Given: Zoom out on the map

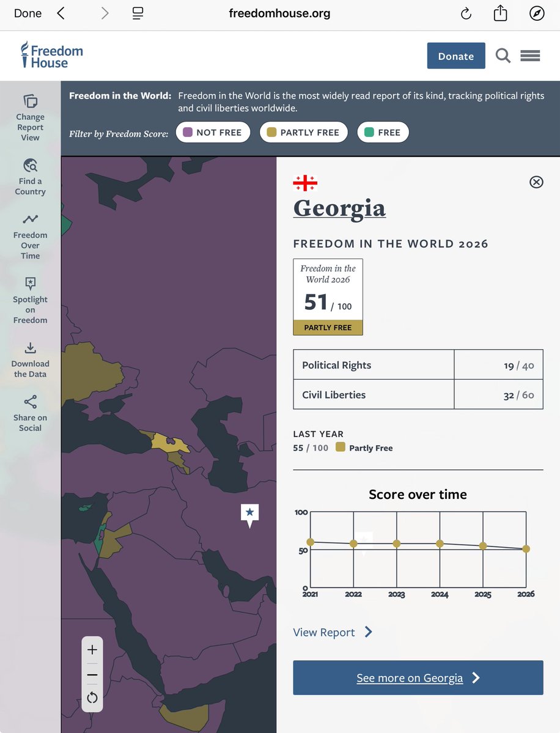Looking at the screenshot, I should 92,675.
